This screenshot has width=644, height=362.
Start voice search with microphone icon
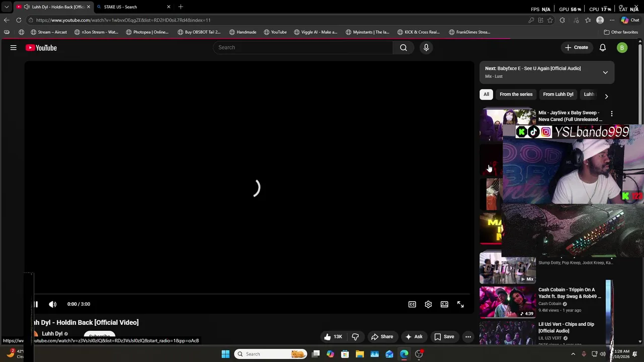[426, 47]
